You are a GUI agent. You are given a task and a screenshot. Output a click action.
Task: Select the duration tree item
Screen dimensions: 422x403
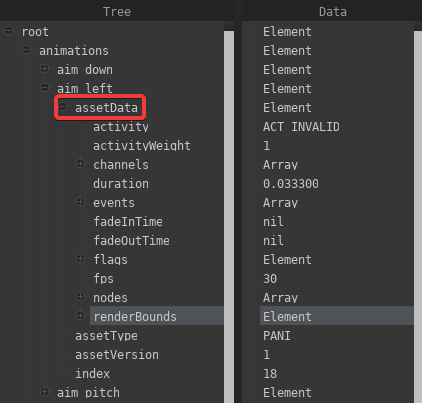(121, 184)
